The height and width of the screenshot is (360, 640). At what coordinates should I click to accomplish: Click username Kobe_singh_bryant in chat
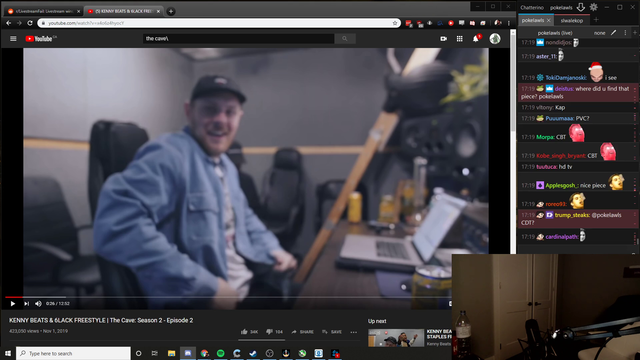(x=561, y=156)
